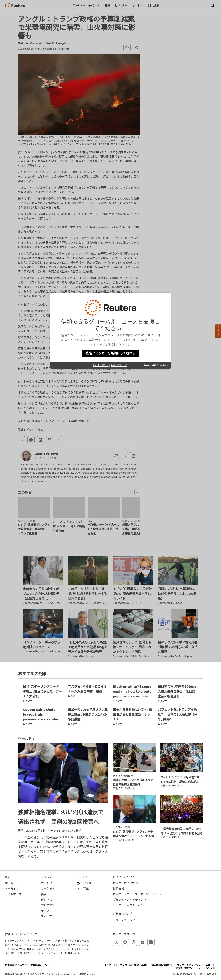This screenshot has width=221, height=980.
Task: Open トムソン・ロイター「信頼の原則」 link
Action: [x=66, y=421]
